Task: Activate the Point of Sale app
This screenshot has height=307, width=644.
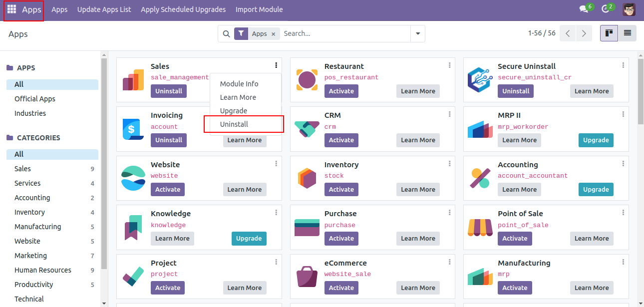Action: pos(515,239)
